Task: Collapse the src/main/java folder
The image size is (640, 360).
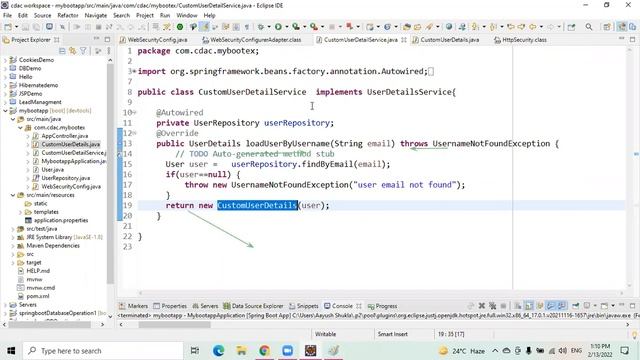Action: pos(13,119)
